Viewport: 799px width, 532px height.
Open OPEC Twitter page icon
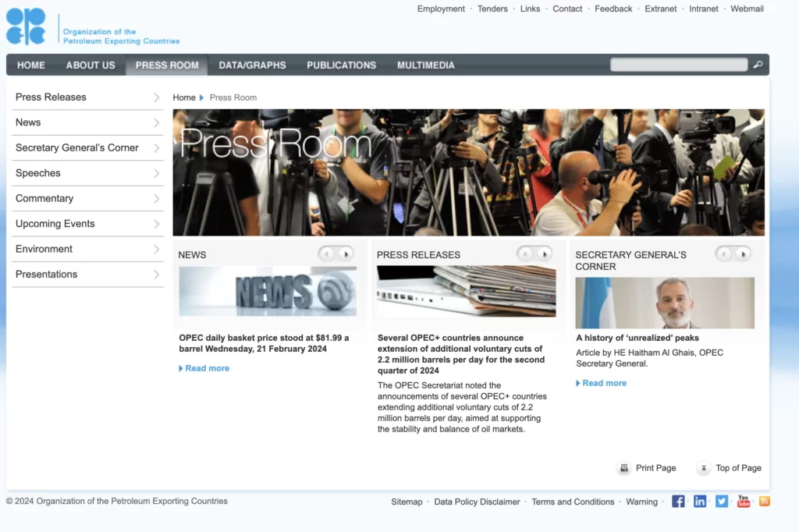722,502
